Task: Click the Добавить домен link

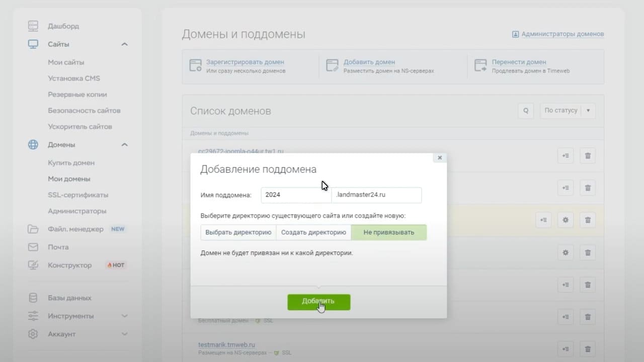Action: 369,62
